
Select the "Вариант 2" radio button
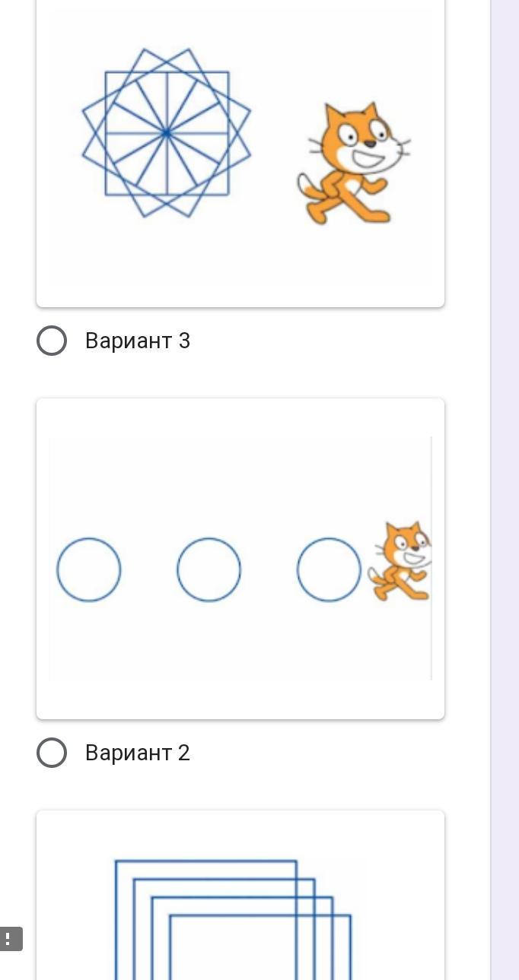tap(52, 753)
